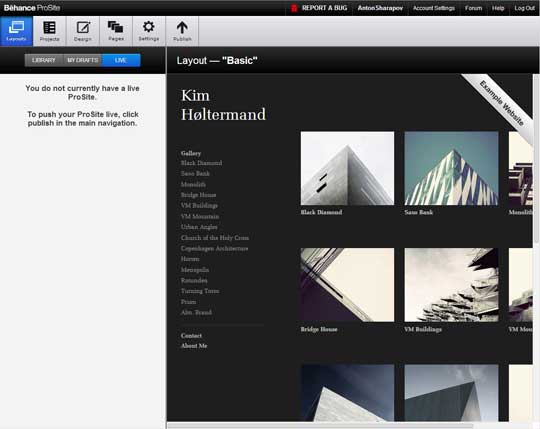Open the Pages toolbar icon

(116, 31)
